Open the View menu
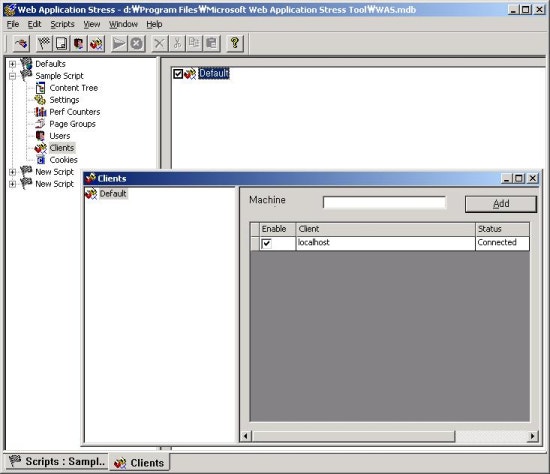 (92, 24)
